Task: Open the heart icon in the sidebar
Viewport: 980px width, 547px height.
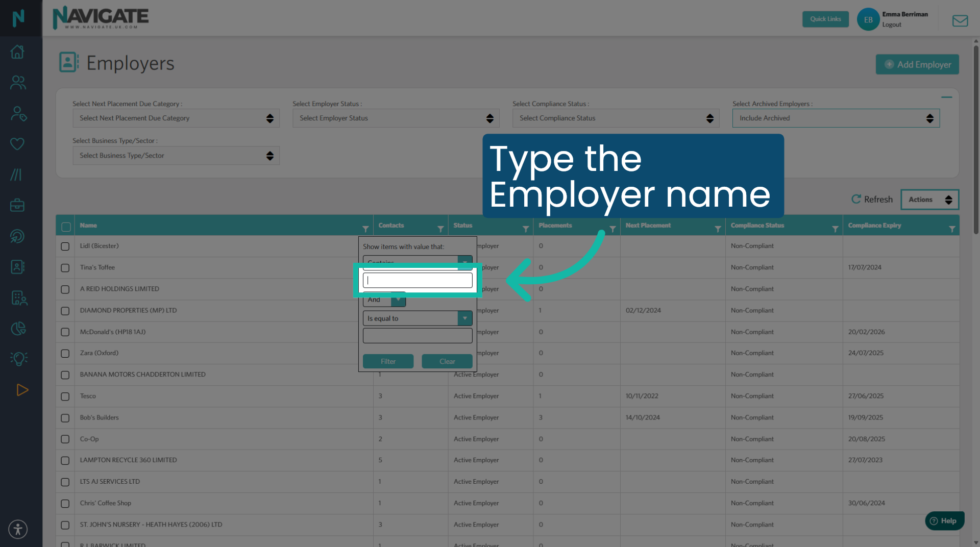Action: pyautogui.click(x=17, y=143)
